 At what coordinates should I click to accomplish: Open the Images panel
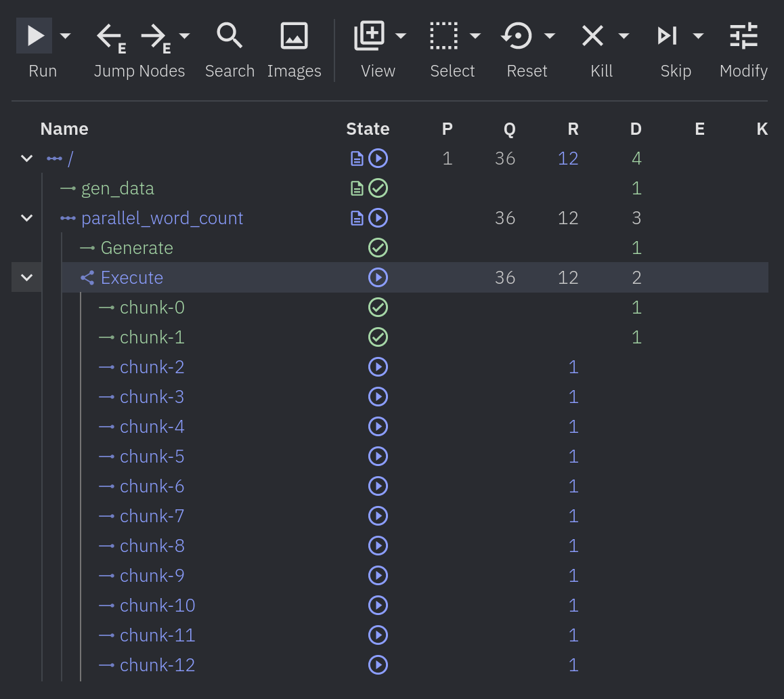click(x=294, y=35)
